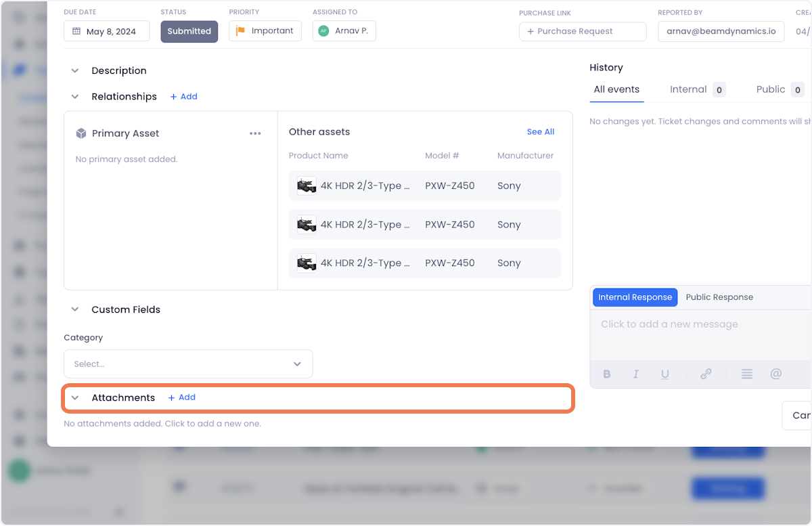The width and height of the screenshot is (812, 526).
Task: Switch to All events history tab
Action: pos(616,89)
